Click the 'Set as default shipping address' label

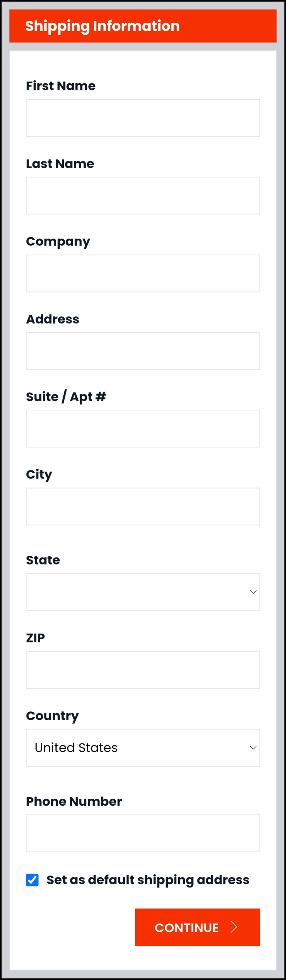click(147, 880)
